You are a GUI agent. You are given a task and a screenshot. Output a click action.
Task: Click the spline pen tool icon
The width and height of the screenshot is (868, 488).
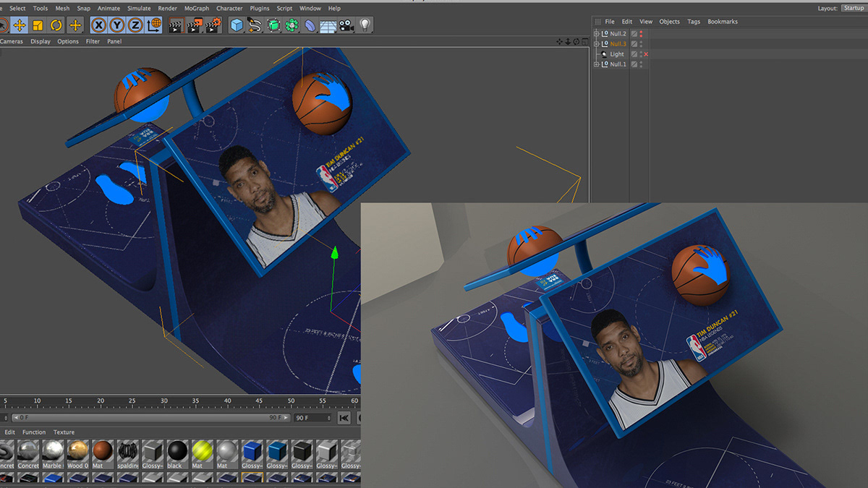pos(255,25)
